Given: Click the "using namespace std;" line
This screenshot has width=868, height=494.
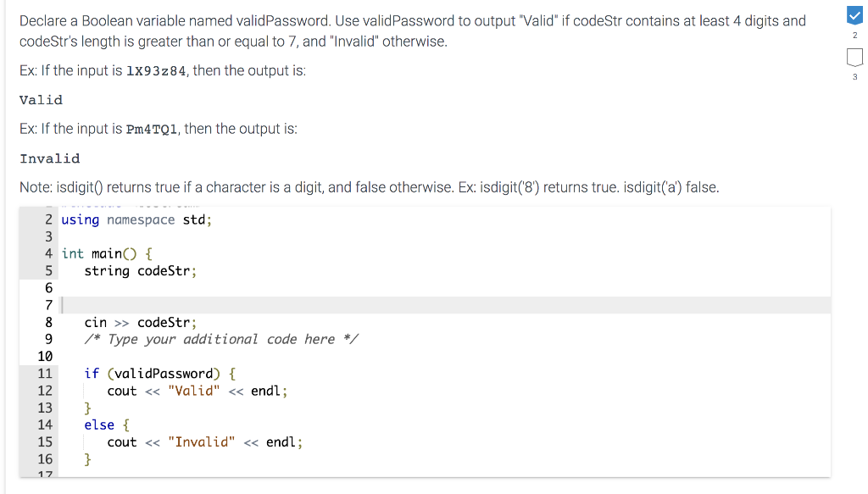Looking at the screenshot, I should click(x=136, y=219).
